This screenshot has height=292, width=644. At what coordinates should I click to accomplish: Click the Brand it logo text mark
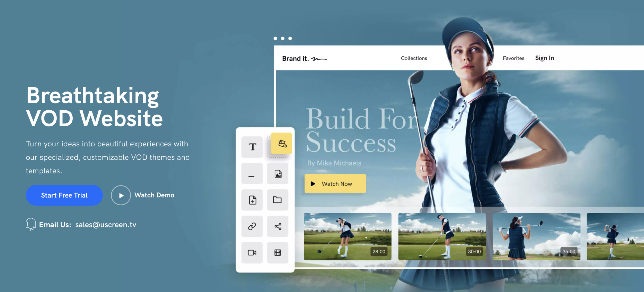pyautogui.click(x=304, y=58)
